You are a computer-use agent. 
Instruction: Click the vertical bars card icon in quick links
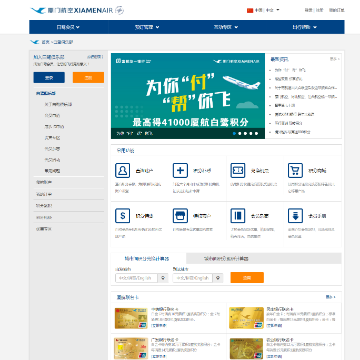[x=238, y=216]
